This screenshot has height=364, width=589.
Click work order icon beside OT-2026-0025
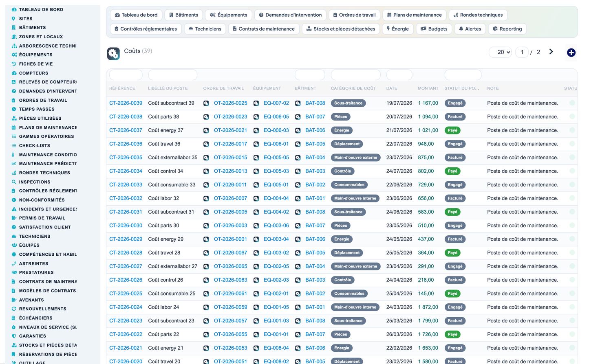[206, 103]
